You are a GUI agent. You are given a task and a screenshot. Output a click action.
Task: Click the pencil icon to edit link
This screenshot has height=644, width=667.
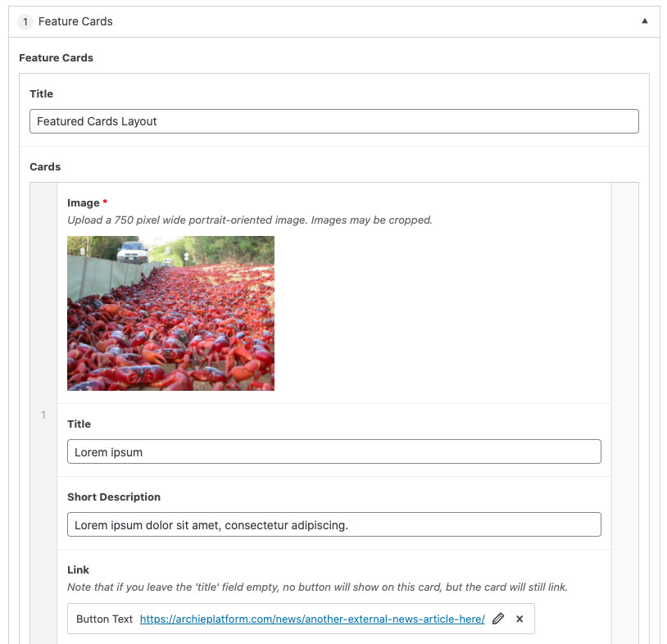pos(498,619)
